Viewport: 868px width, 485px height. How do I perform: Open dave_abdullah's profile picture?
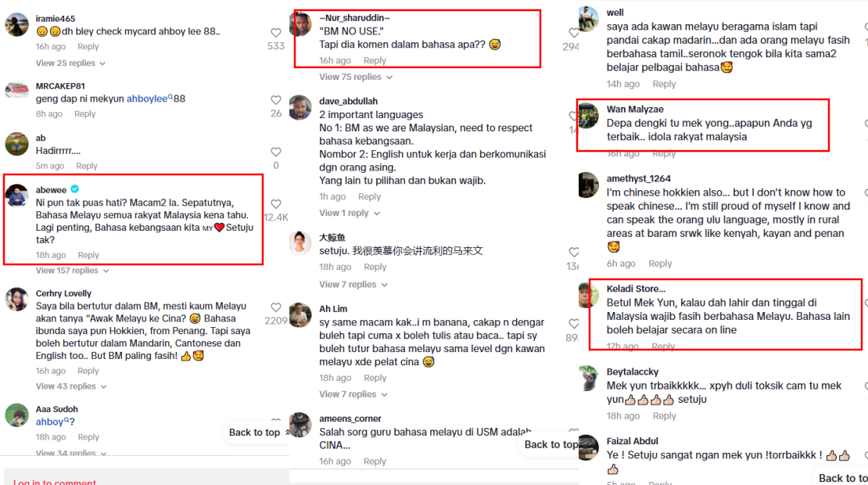[300, 107]
